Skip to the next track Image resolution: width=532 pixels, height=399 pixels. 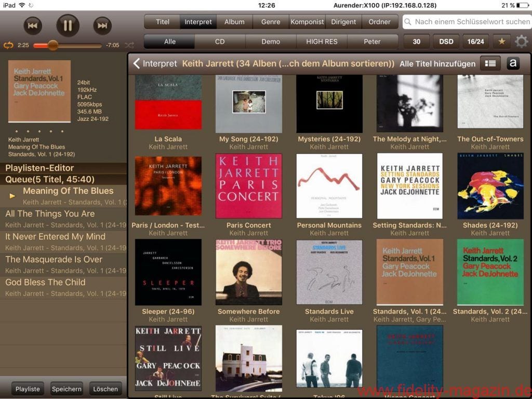pyautogui.click(x=103, y=25)
